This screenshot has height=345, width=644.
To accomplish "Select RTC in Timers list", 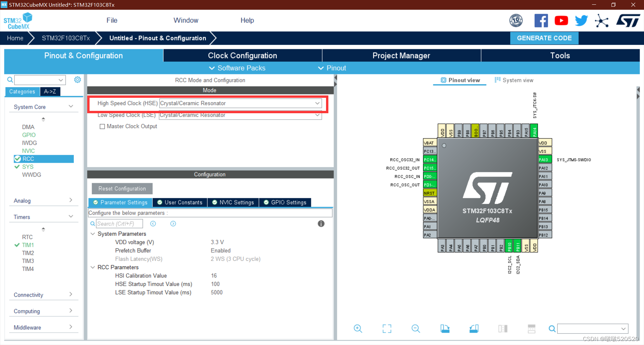I will coord(28,237).
